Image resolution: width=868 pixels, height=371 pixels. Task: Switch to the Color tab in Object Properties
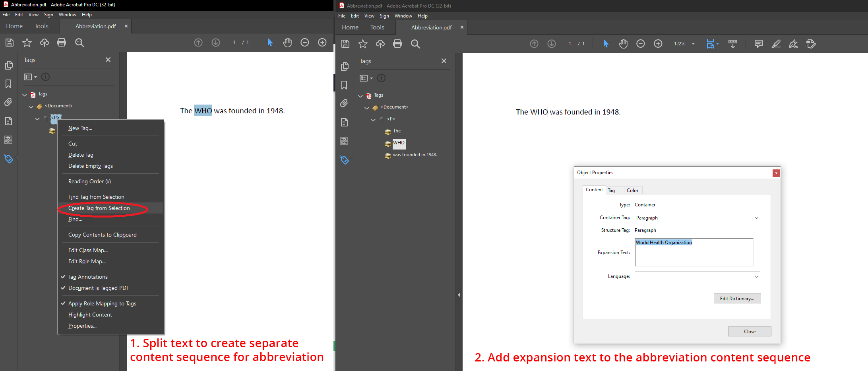632,190
